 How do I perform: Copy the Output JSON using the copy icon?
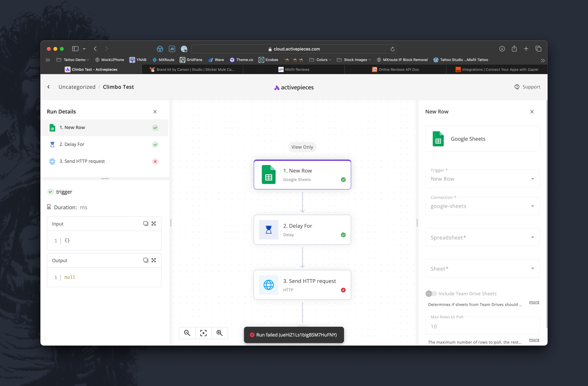[146, 260]
